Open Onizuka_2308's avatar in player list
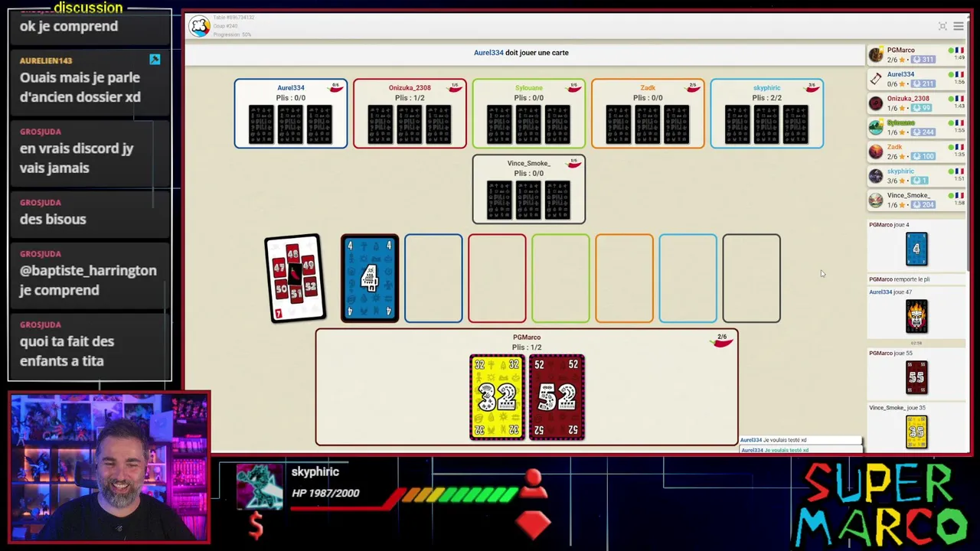The height and width of the screenshot is (551, 980). (x=876, y=103)
